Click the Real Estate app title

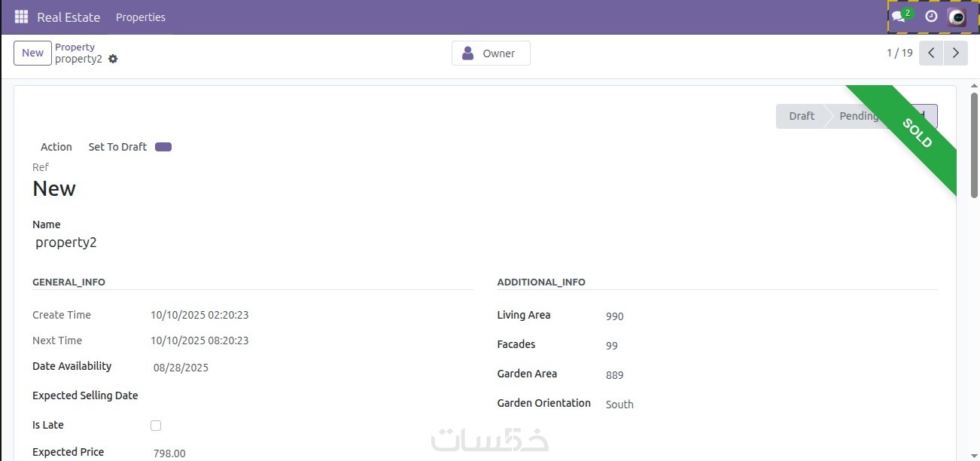coord(68,17)
